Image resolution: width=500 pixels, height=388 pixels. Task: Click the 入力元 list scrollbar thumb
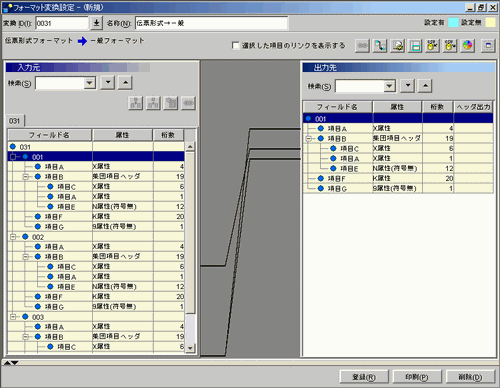[190, 232]
